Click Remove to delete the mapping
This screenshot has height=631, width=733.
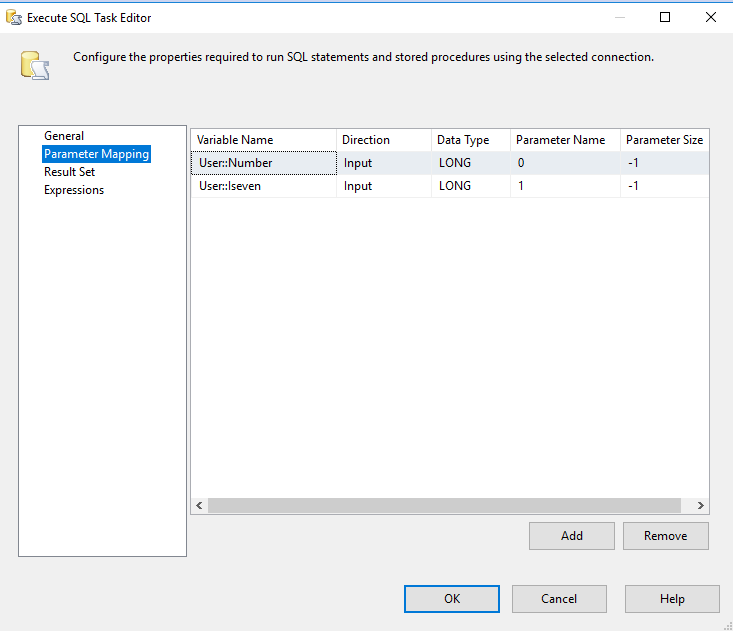(x=665, y=536)
